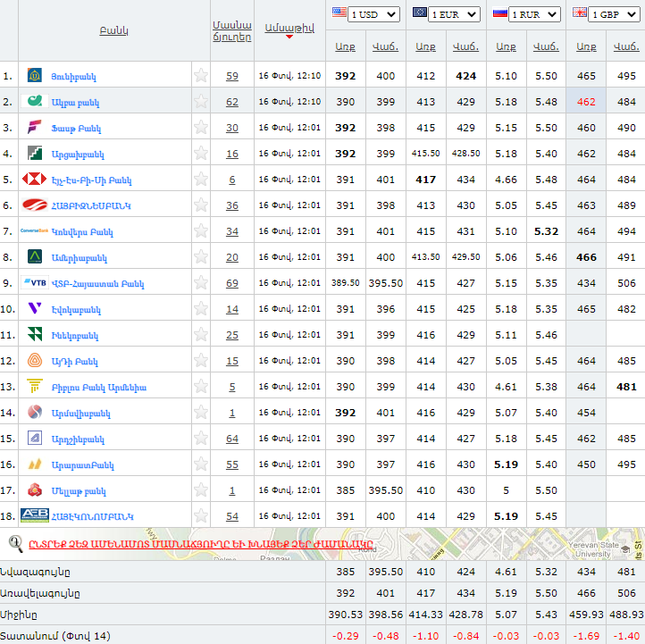This screenshot has height=644, width=645.
Task: Click the red banner link above the map
Action: [201, 544]
